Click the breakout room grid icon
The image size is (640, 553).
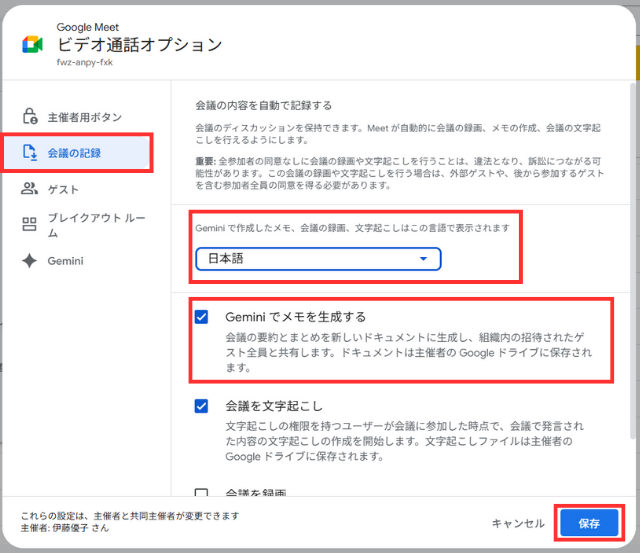pyautogui.click(x=29, y=224)
